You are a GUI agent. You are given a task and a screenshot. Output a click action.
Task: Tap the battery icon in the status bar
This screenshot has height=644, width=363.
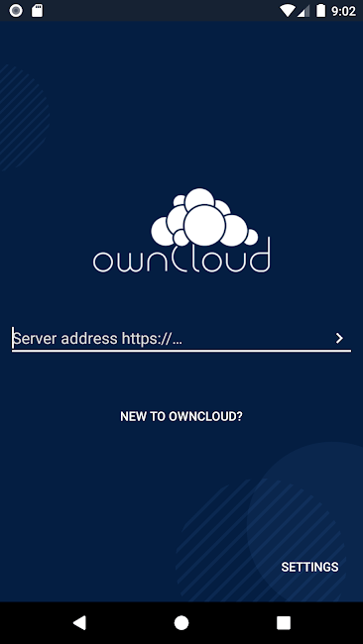coord(320,11)
